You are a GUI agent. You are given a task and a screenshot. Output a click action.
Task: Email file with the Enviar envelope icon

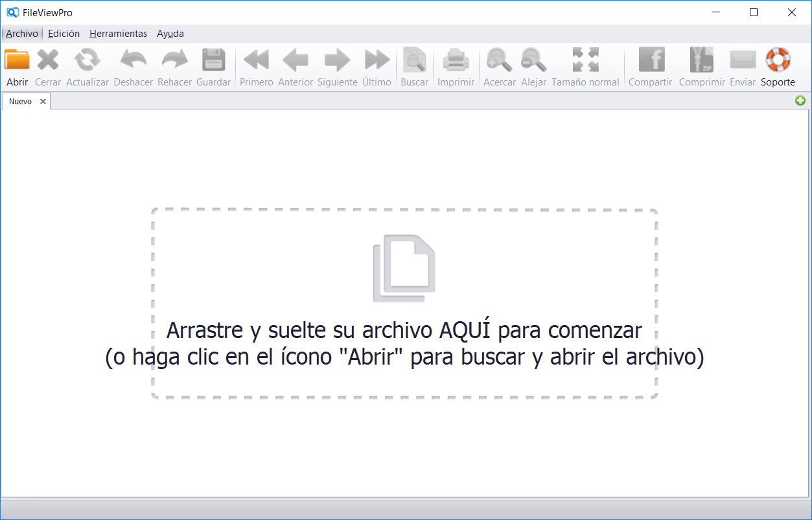(x=743, y=60)
